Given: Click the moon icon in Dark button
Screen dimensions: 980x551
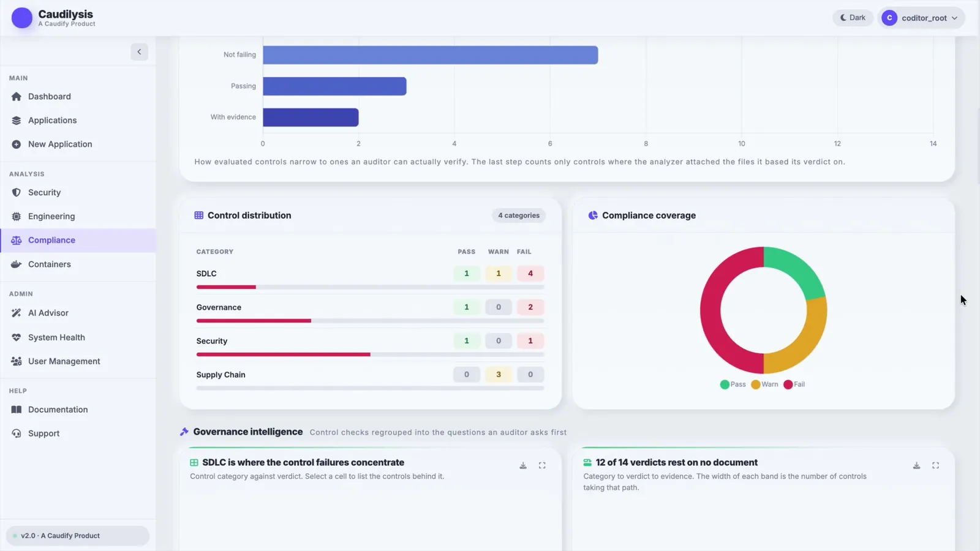Looking at the screenshot, I should [x=843, y=18].
